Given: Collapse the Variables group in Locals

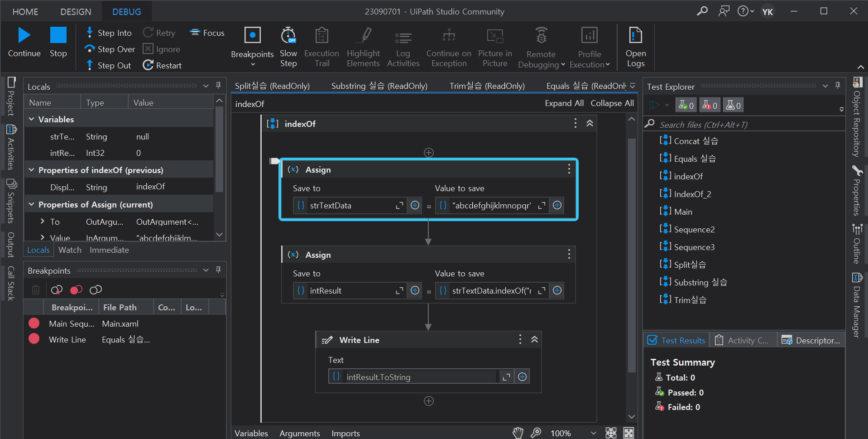Looking at the screenshot, I should 31,119.
